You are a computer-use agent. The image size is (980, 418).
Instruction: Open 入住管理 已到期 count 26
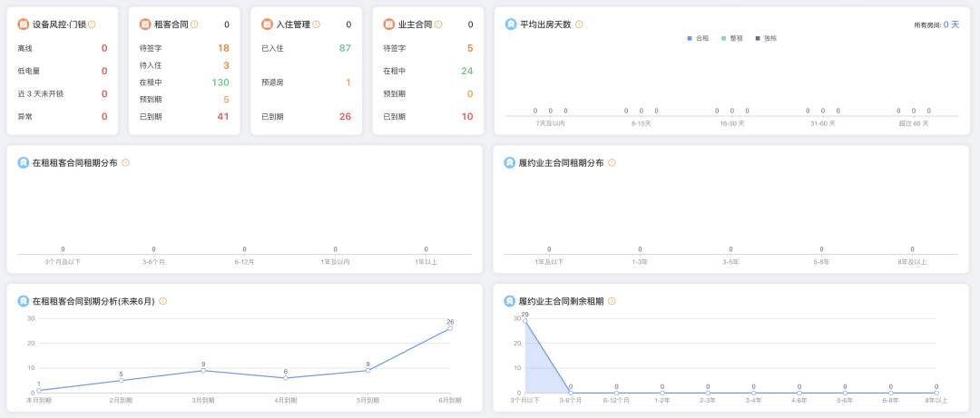(345, 116)
